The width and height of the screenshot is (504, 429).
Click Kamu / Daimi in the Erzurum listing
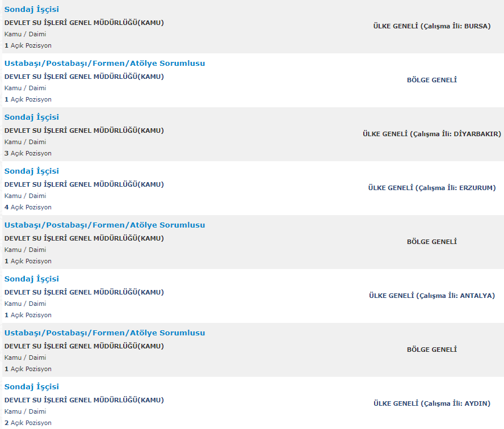click(25, 196)
